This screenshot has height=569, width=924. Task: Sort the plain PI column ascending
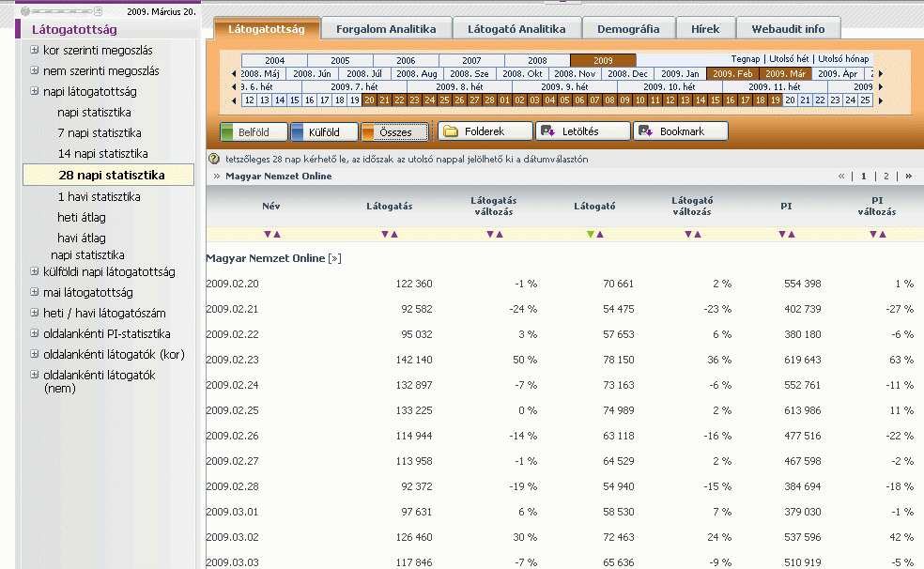(x=792, y=235)
